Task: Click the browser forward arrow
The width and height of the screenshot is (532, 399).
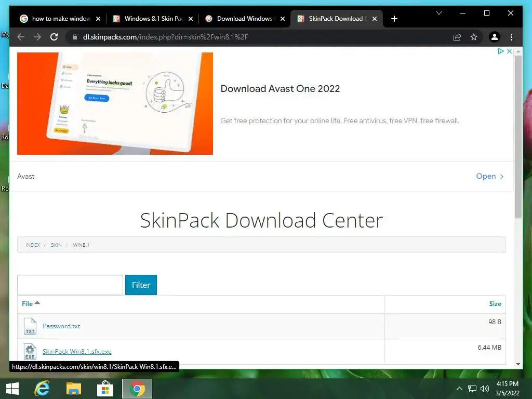Action: [37, 37]
